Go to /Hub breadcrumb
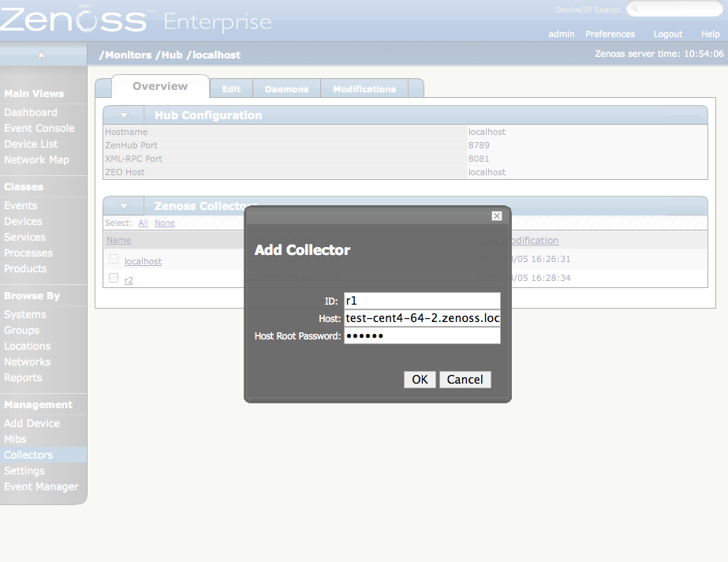Image resolution: width=728 pixels, height=562 pixels. 169,54
